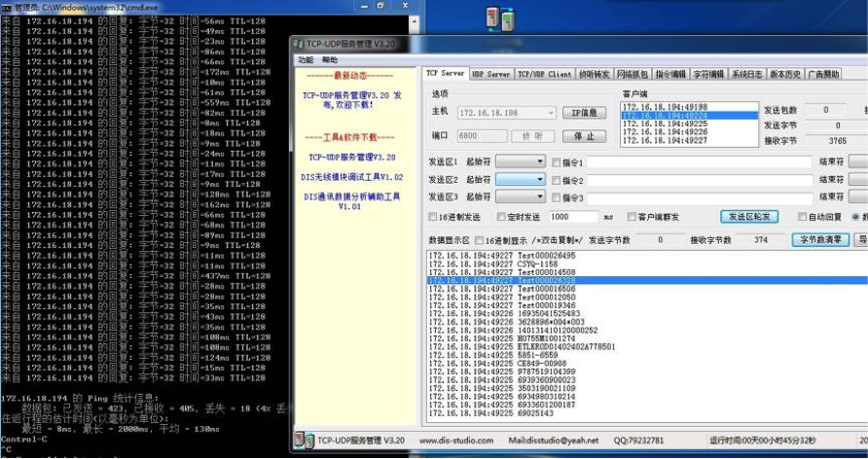Tick the 16进制显示 checkbox
Image resolution: width=868 pixels, height=459 pixels.
[x=479, y=239]
